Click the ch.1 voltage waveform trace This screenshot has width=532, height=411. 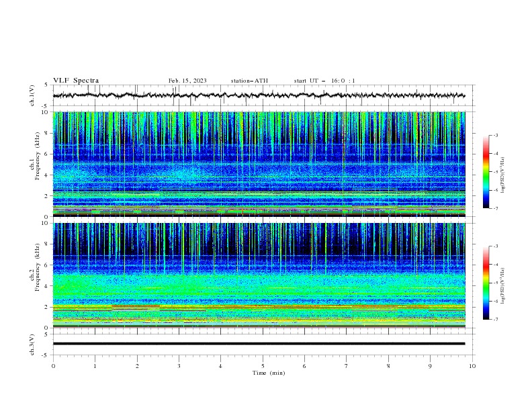(x=259, y=95)
